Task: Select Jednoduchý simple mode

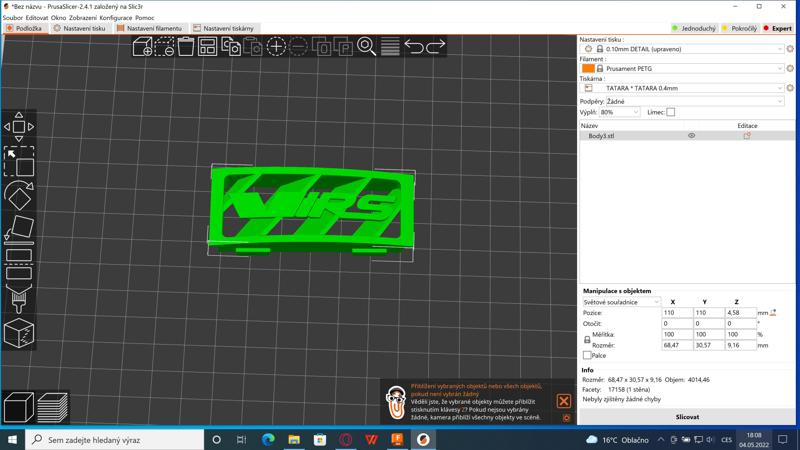Action: (x=694, y=29)
